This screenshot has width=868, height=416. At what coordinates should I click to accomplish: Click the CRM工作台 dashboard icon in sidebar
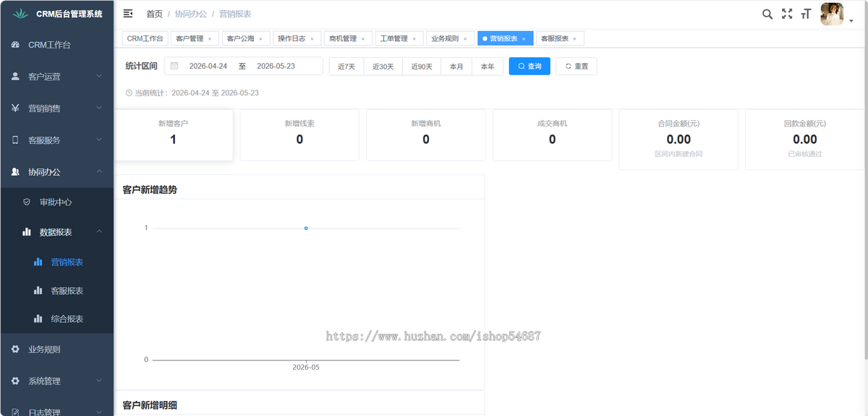coord(15,45)
